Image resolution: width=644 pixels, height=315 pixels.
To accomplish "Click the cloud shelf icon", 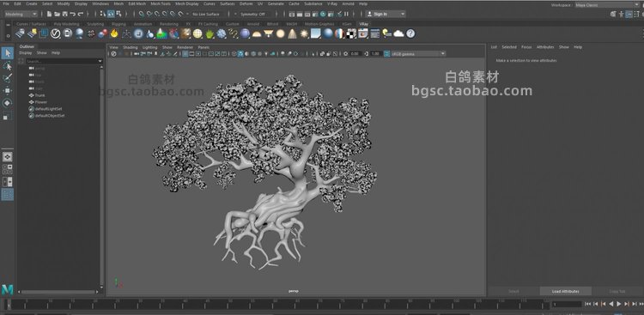I will pyautogui.click(x=398, y=33).
